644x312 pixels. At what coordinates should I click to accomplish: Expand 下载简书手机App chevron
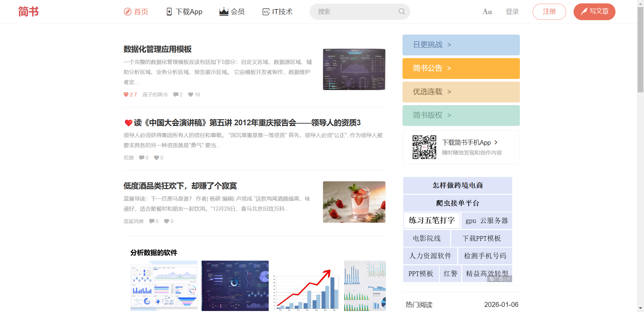pos(496,142)
